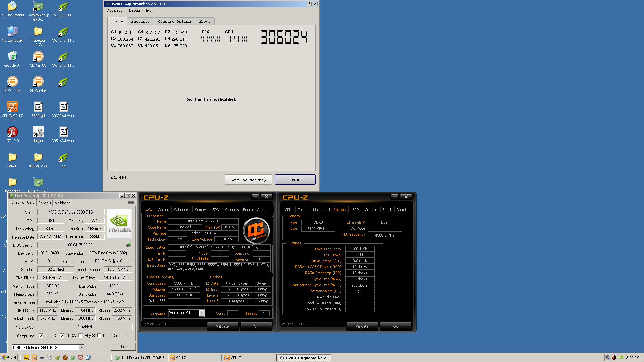Click NVIDIA system tray icon

[x=621, y=358]
